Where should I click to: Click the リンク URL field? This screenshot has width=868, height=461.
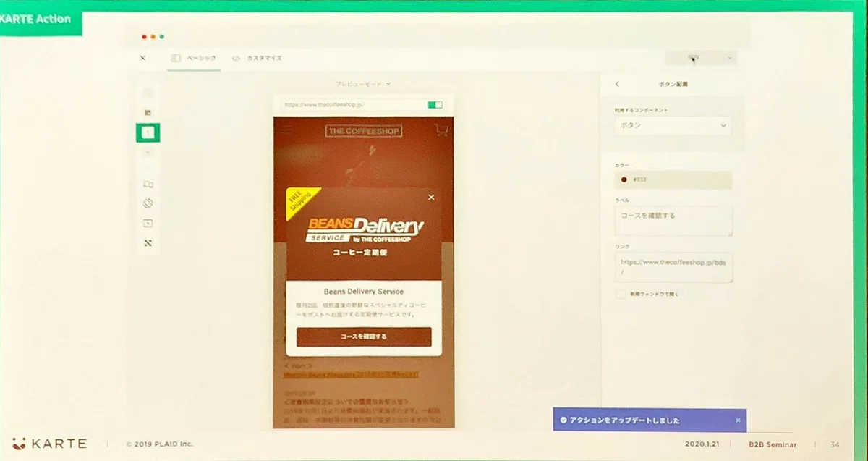pyautogui.click(x=673, y=267)
